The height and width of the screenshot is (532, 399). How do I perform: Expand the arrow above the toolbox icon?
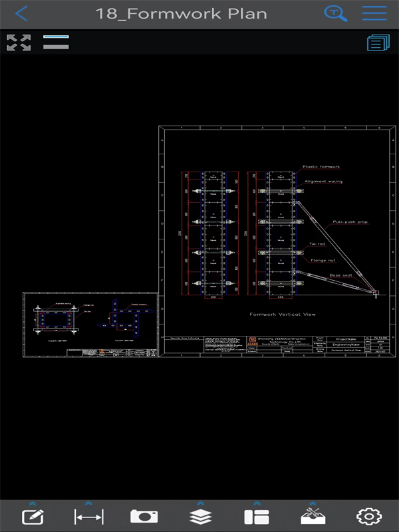(x=311, y=504)
